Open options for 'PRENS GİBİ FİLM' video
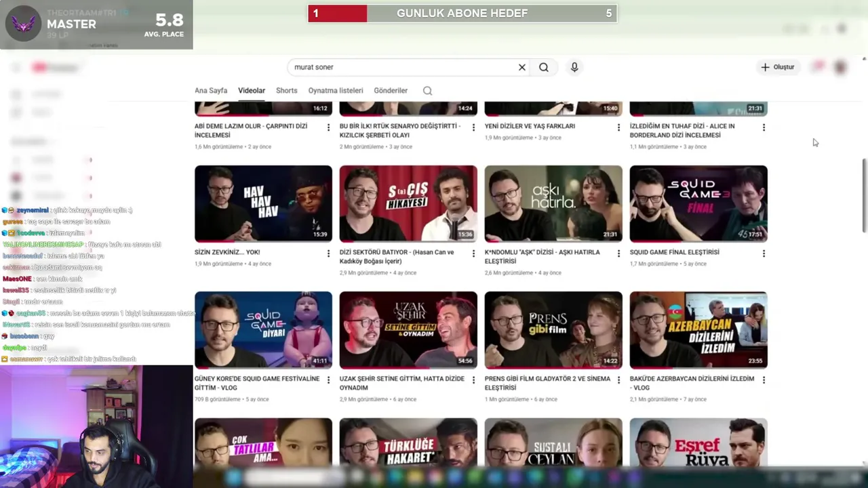Screen dimensions: 868x488 618,380
